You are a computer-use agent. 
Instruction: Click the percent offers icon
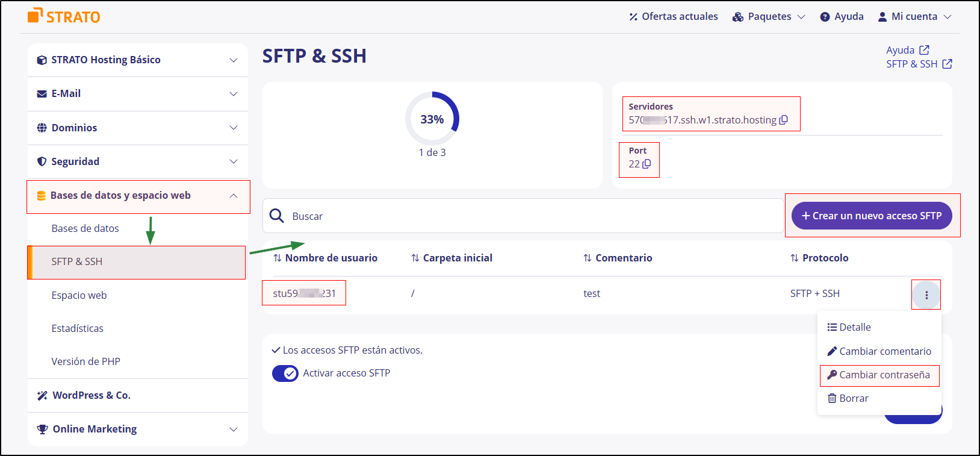[633, 17]
